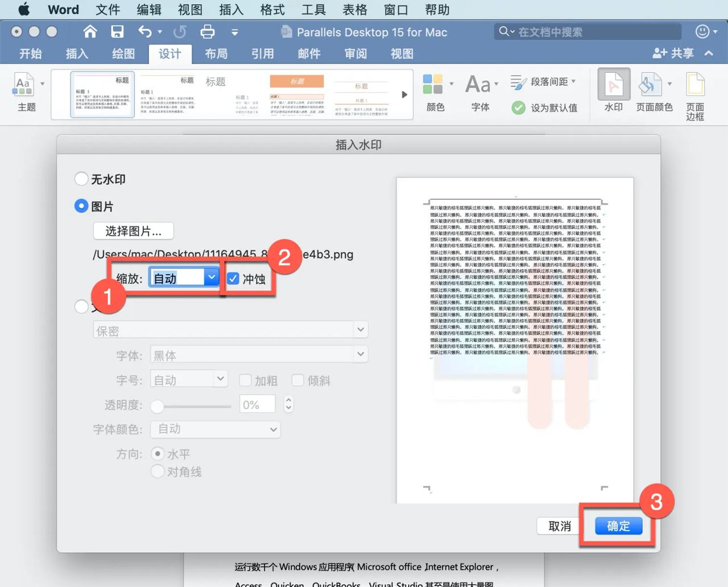
Task: Click the 设为默认值 icon
Action: (518, 108)
